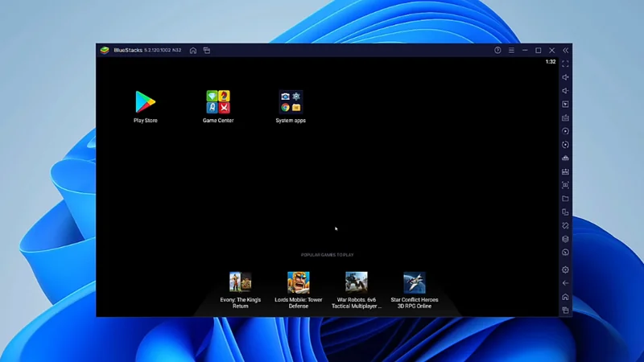
Task: Open BlueStacks settings gear
Action: pos(565,269)
